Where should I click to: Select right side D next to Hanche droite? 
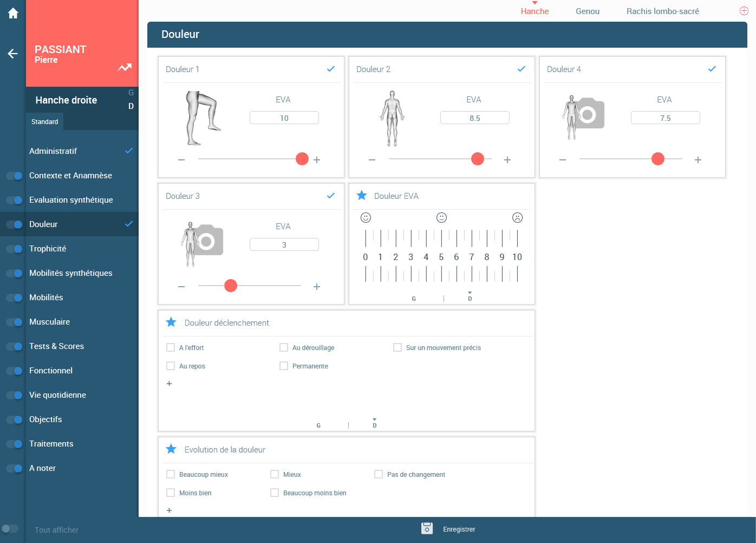[x=131, y=106]
